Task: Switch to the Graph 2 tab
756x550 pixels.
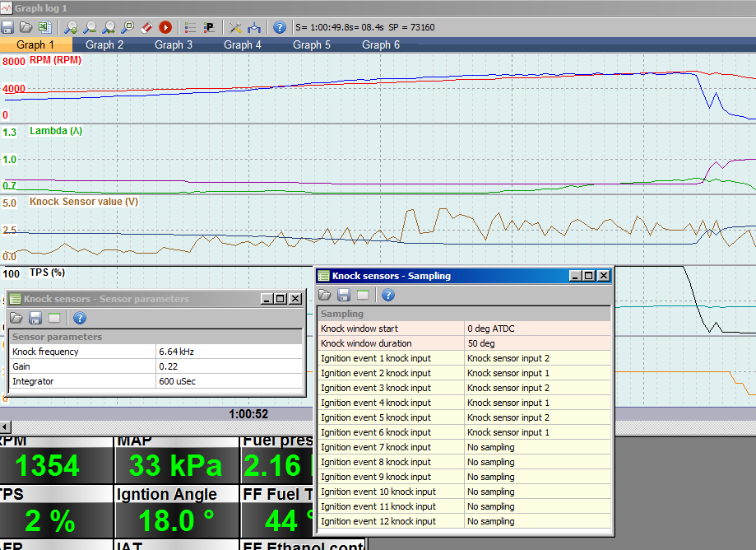Action: click(104, 44)
